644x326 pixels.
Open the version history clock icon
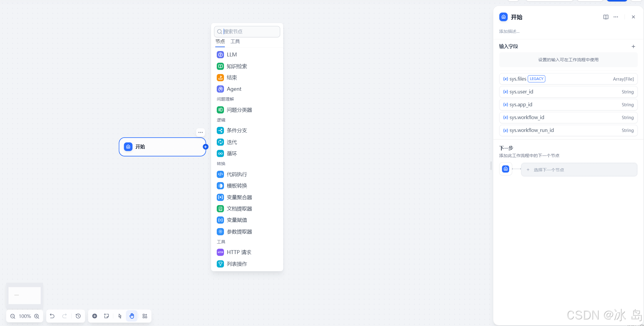(78, 316)
